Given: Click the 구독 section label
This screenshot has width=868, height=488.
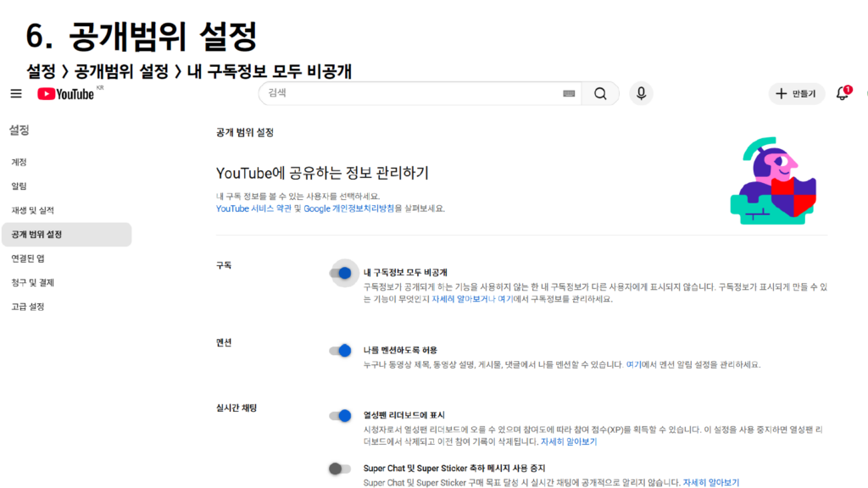Looking at the screenshot, I should 224,265.
